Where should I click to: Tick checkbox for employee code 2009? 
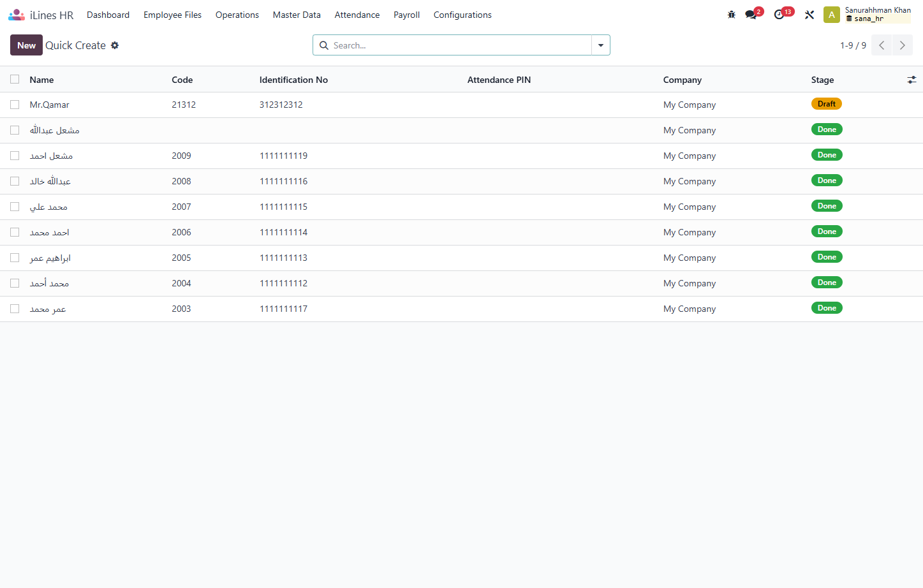click(15, 156)
